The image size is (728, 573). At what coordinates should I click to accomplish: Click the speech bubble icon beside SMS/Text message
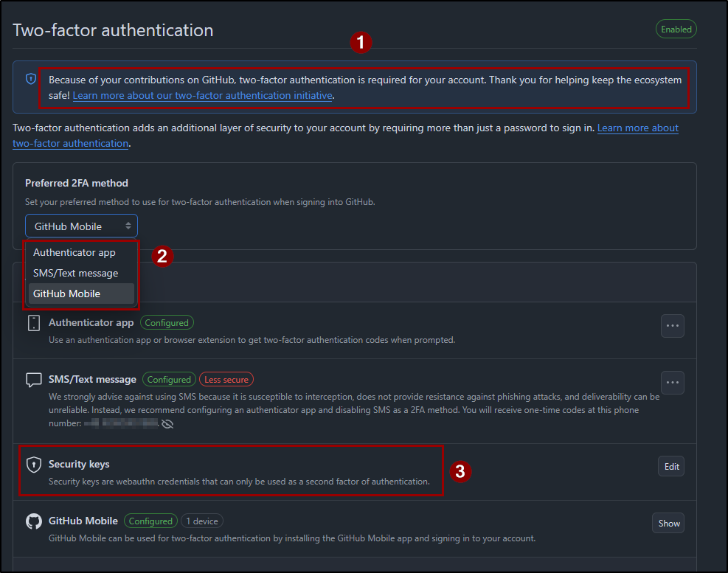coord(34,379)
